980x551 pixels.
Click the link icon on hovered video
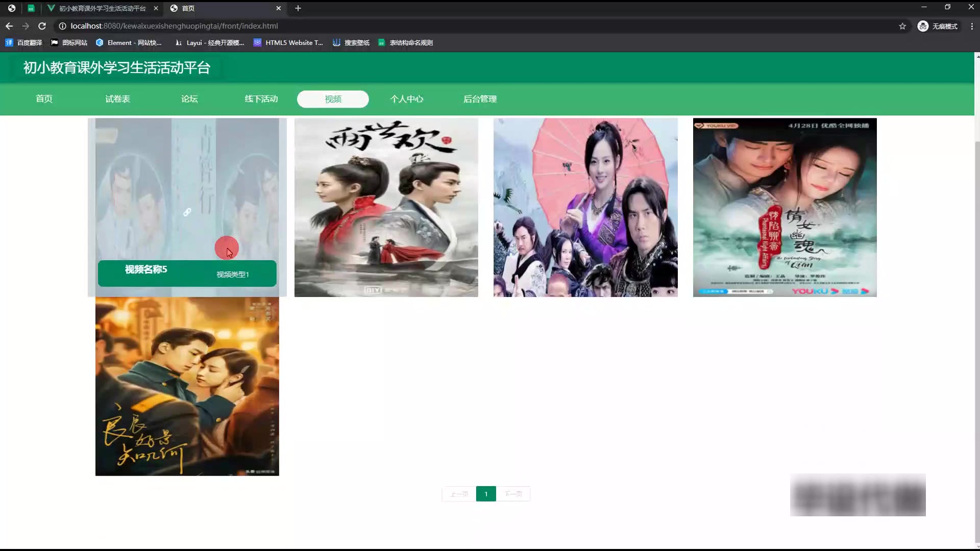pyautogui.click(x=187, y=212)
